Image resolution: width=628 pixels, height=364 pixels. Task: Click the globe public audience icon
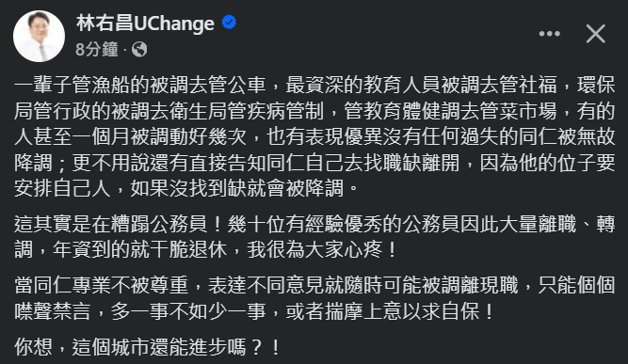[x=139, y=50]
